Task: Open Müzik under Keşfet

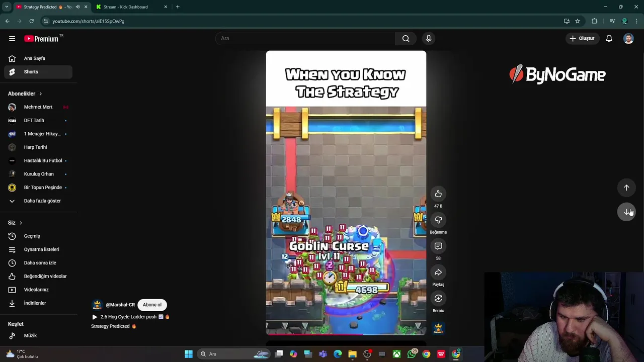Action: 38,335
